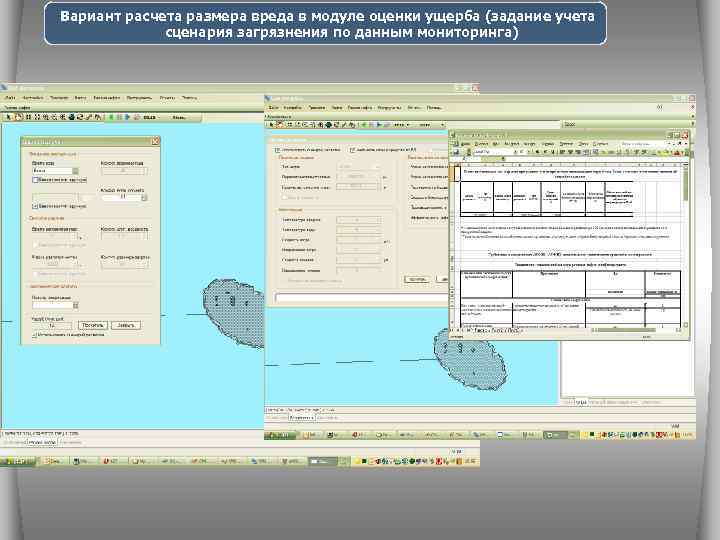Select the highlighted bottom tab in right map window
This screenshot has height=540, width=720.
(x=301, y=418)
